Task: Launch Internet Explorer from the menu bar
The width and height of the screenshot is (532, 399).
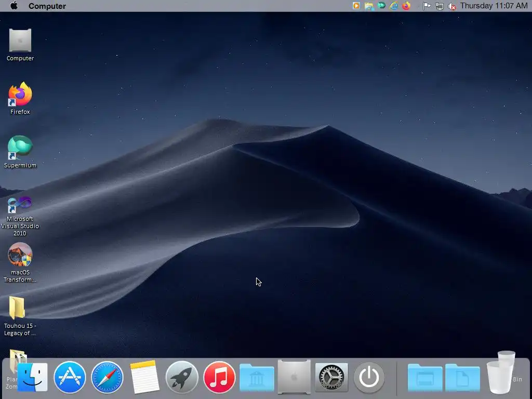Action: [394, 6]
